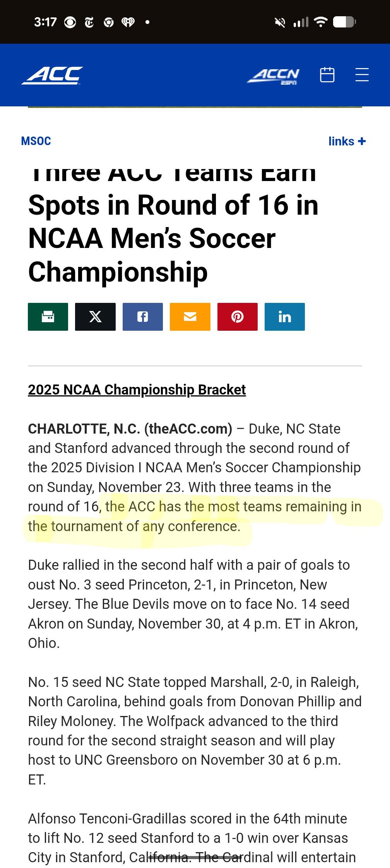
Task: Share article on X
Action: tap(95, 317)
